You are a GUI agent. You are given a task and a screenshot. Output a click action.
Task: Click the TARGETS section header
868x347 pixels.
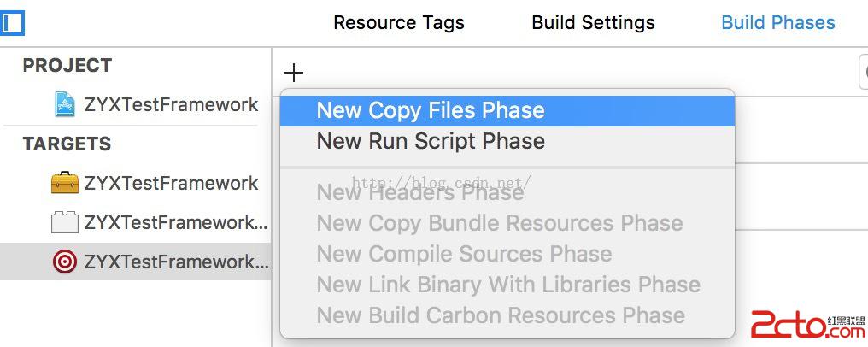(67, 144)
